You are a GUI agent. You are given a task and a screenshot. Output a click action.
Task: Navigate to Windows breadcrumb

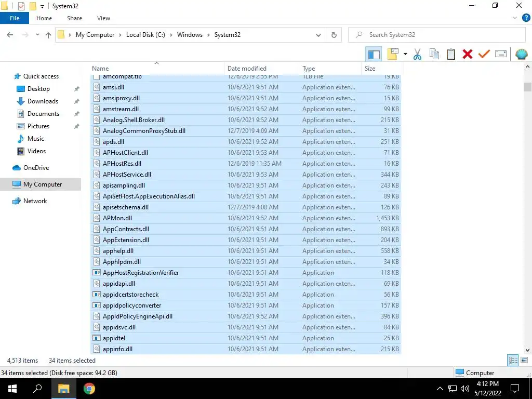pos(190,35)
